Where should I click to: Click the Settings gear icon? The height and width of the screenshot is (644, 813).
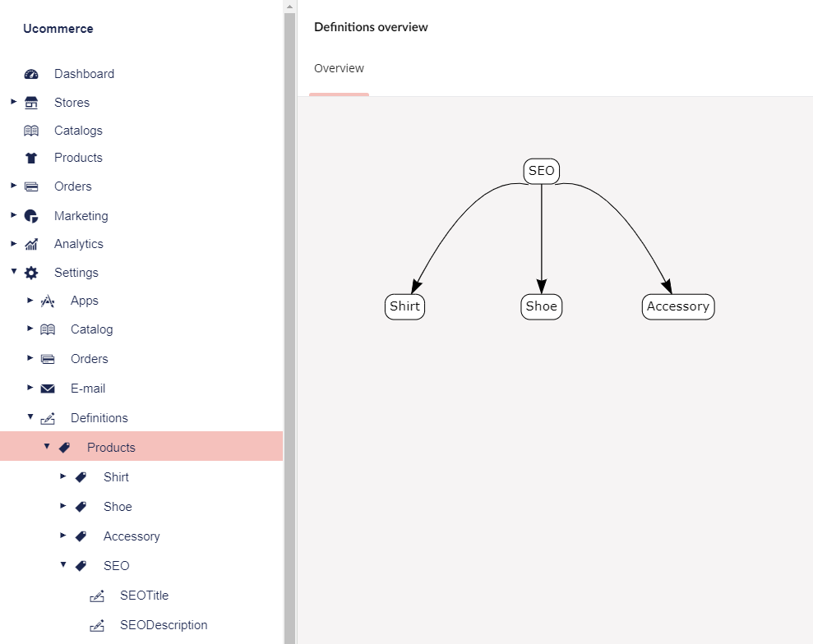click(x=31, y=273)
